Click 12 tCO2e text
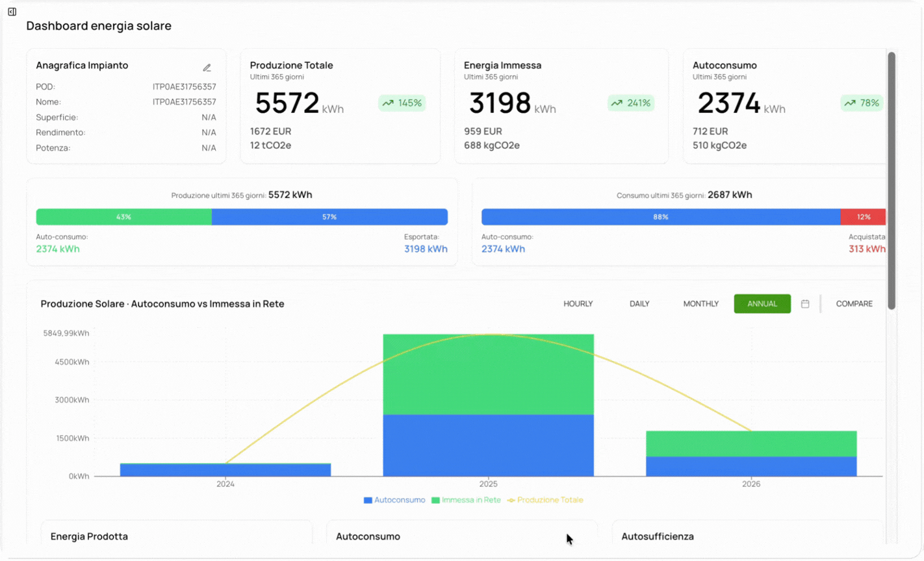The width and height of the screenshot is (924, 561). pyautogui.click(x=270, y=145)
